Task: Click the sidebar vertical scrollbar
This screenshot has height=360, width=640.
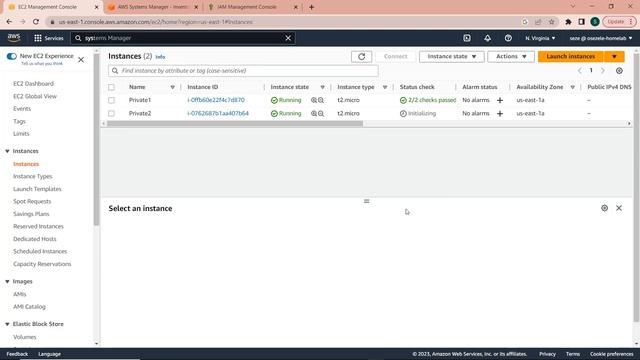Action: [96, 139]
